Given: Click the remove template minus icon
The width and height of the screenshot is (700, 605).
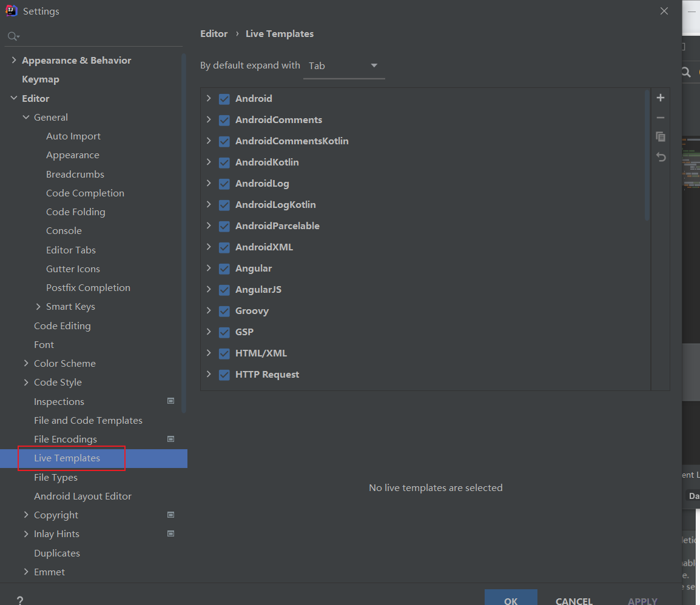Looking at the screenshot, I should coord(661,118).
